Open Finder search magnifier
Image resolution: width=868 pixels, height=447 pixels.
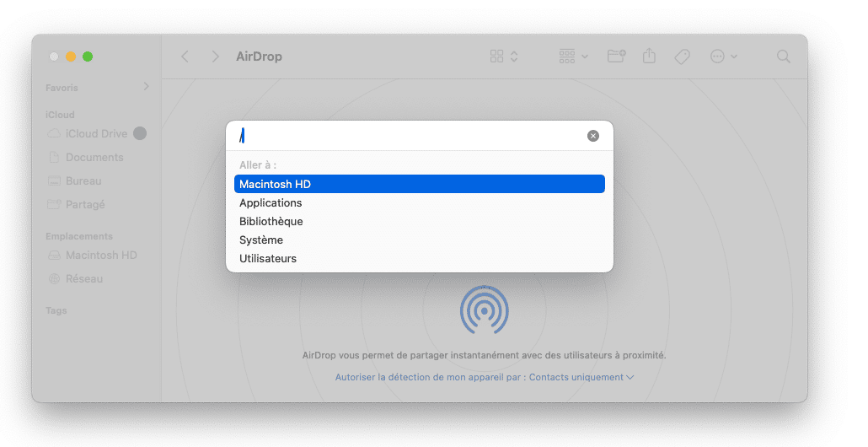click(x=783, y=57)
